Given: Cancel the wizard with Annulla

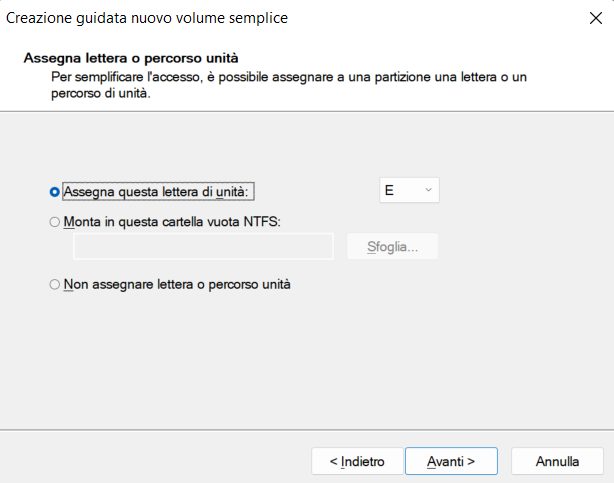Looking at the screenshot, I should click(557, 461).
